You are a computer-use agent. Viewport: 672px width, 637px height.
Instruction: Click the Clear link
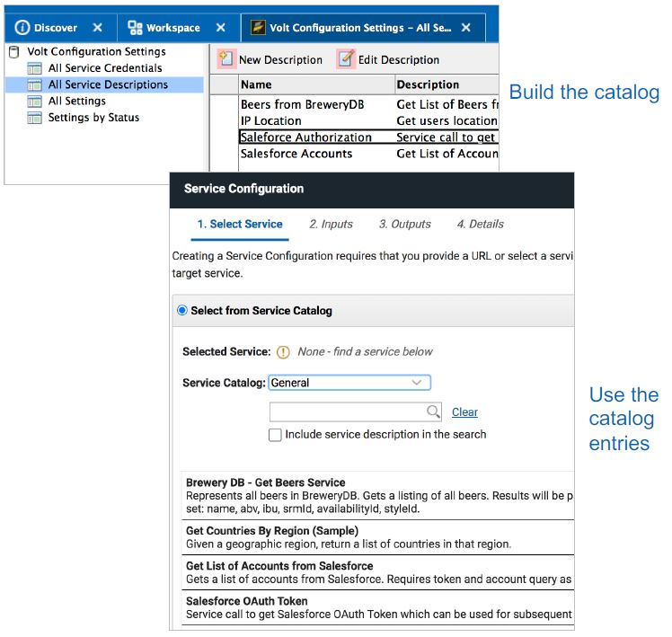coord(464,412)
